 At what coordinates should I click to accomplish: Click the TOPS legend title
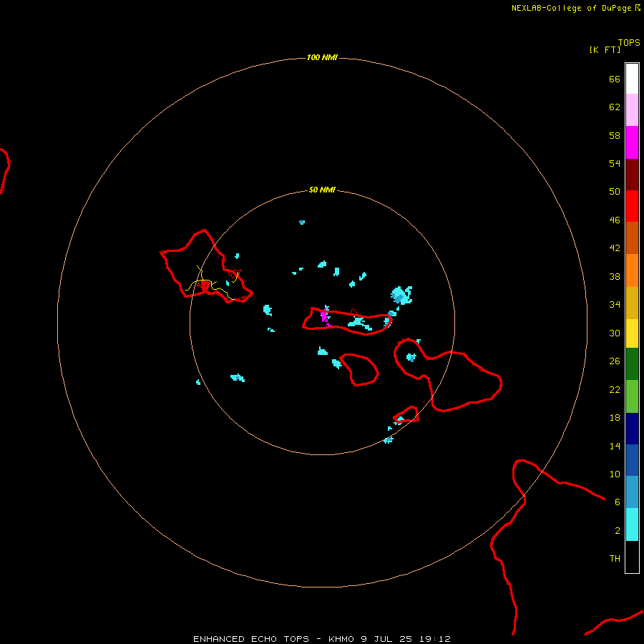pos(629,42)
